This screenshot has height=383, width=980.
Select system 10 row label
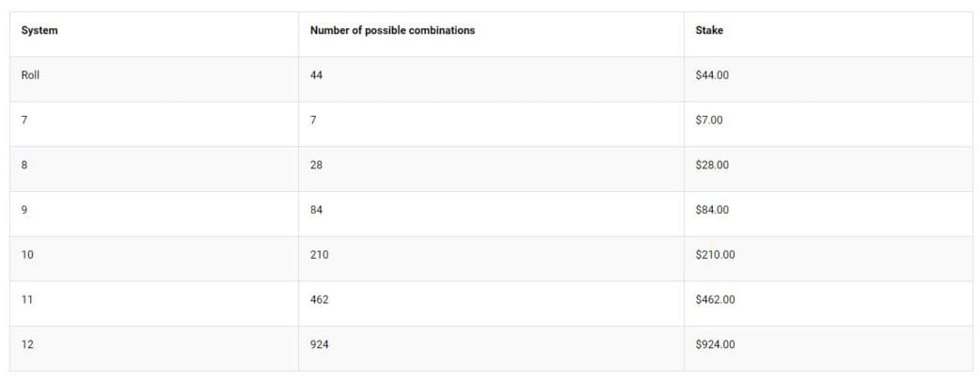coord(27,255)
